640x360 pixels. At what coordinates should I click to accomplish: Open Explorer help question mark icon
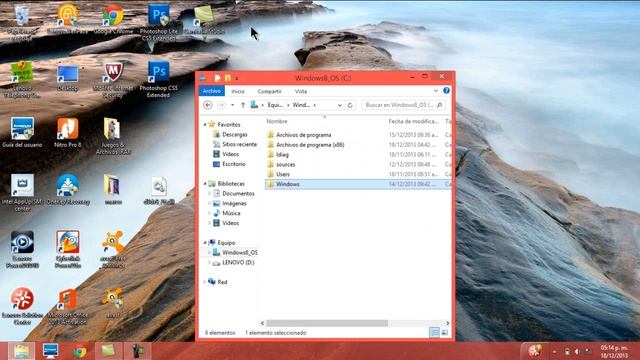[x=446, y=91]
